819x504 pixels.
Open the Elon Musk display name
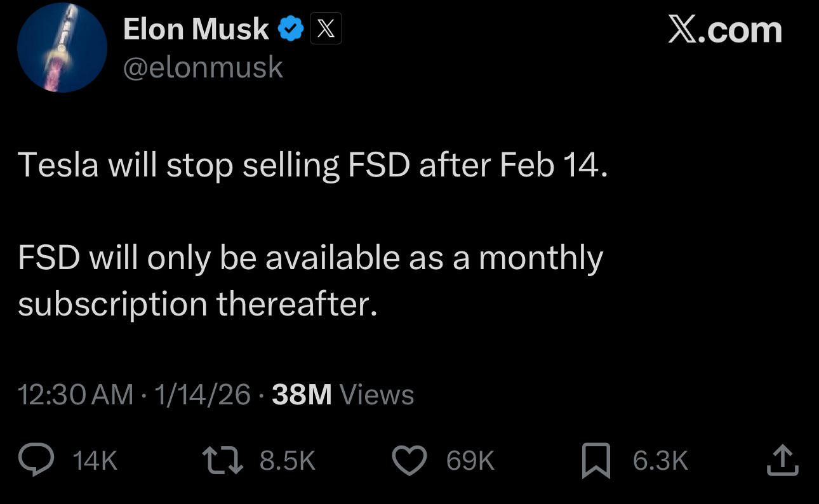tap(196, 29)
